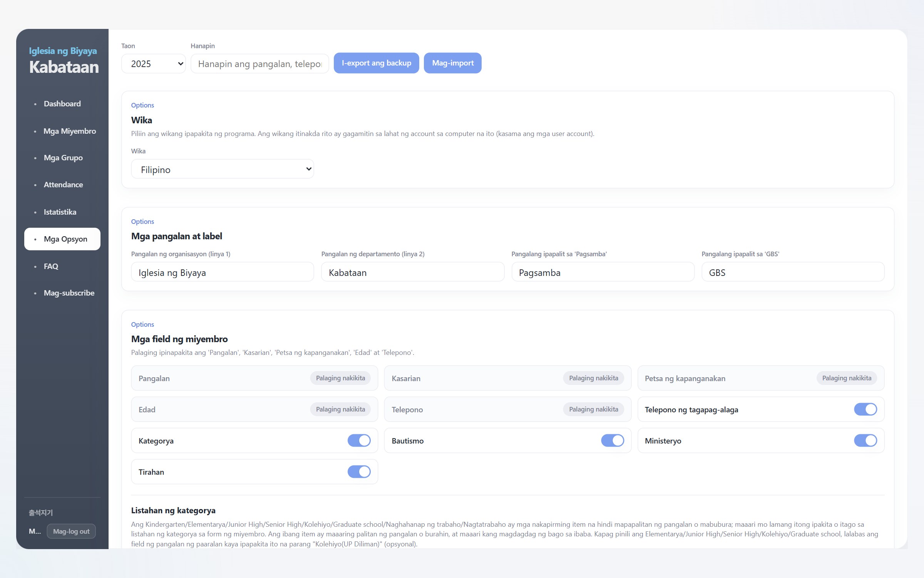Open the Attendance page

62,185
